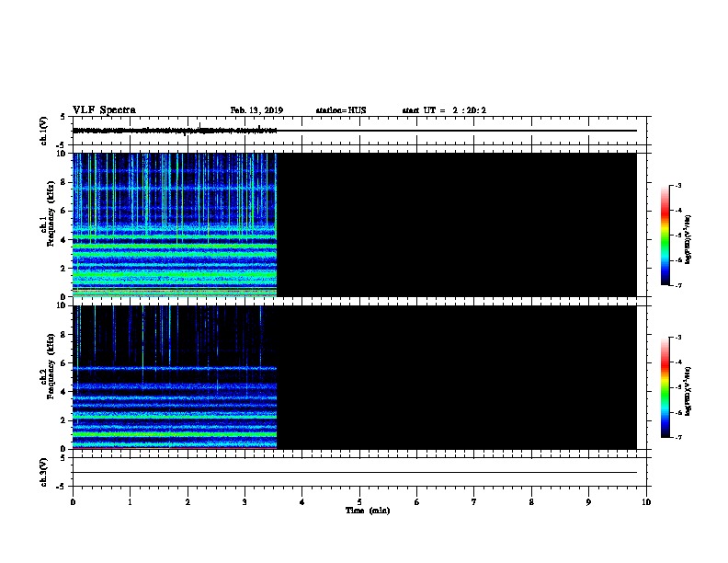The width and height of the screenshot is (728, 563).
Task: Click the "ch.1(V)" axis label
Action: (x=43, y=131)
